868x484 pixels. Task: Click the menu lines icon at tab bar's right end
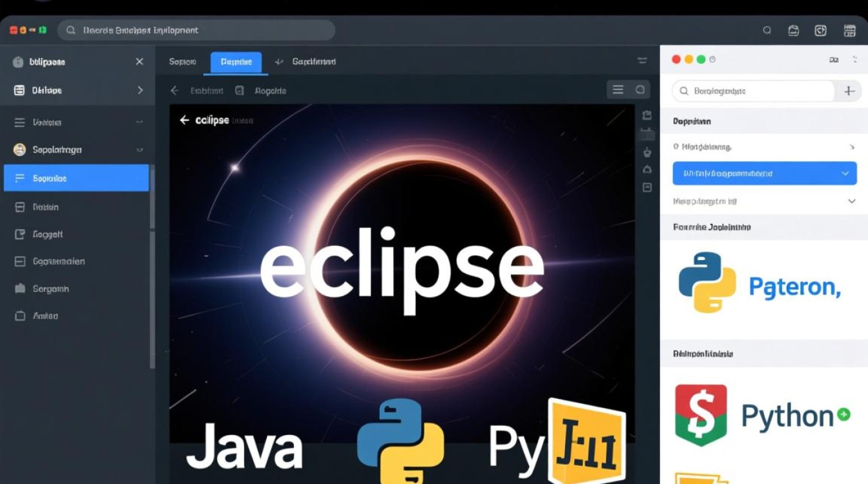[x=642, y=61]
